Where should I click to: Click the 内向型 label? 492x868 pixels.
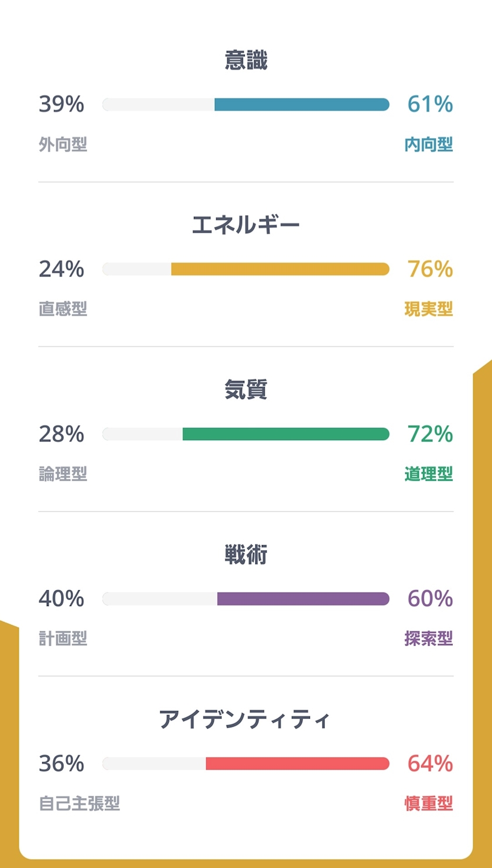click(429, 144)
